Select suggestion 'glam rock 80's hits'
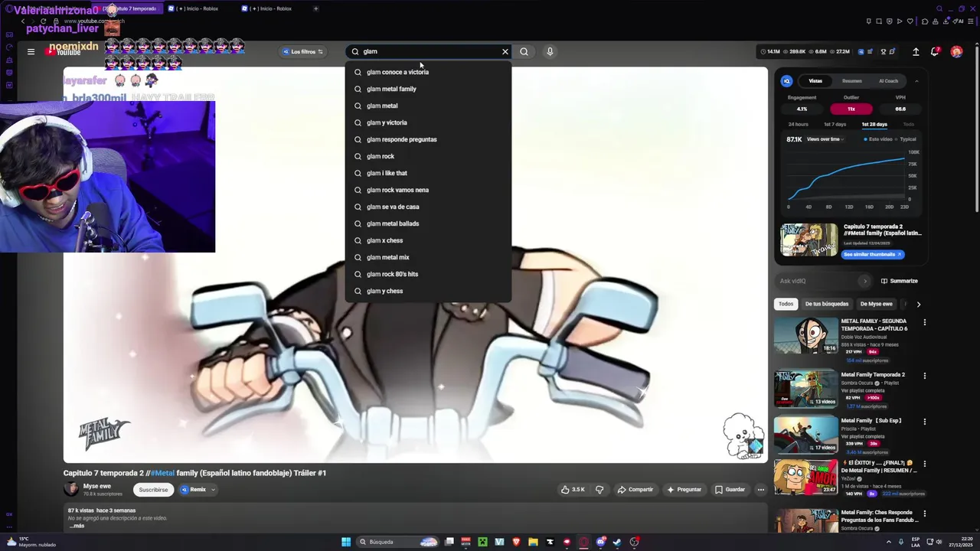 pos(428,274)
